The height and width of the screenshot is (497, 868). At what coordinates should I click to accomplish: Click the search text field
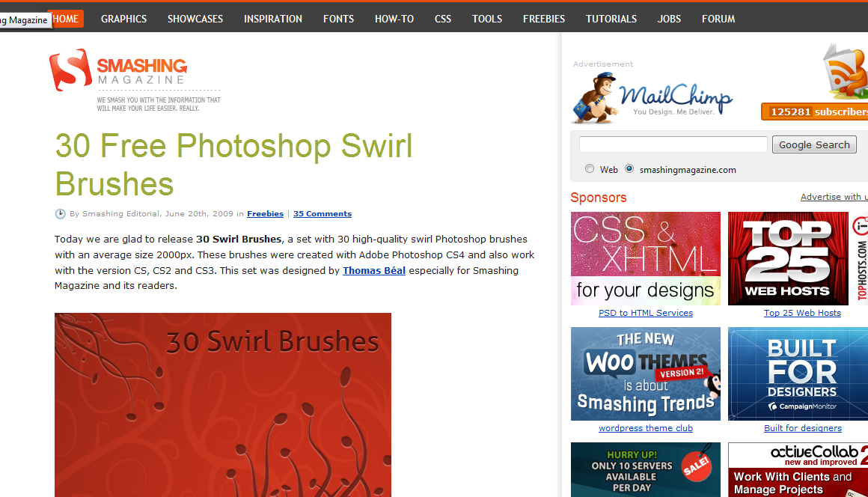673,144
